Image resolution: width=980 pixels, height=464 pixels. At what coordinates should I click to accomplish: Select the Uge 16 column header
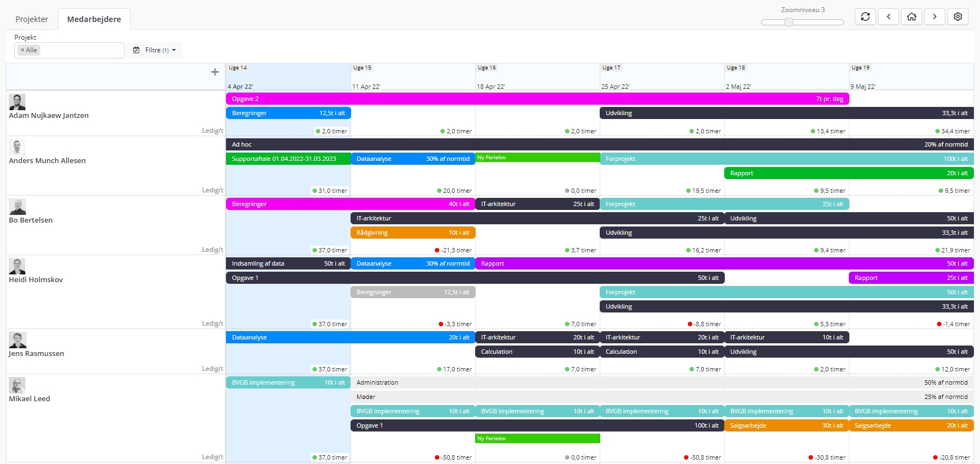pyautogui.click(x=537, y=77)
